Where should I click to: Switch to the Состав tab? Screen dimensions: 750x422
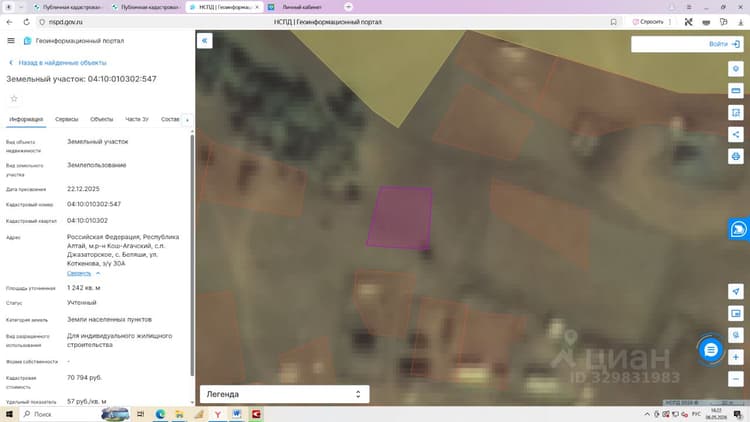tap(170, 119)
